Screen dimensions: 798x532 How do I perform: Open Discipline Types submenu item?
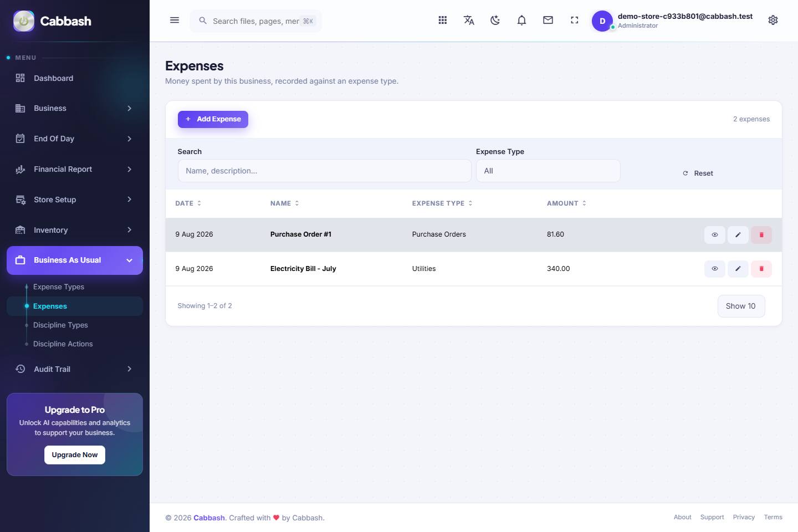(60, 325)
